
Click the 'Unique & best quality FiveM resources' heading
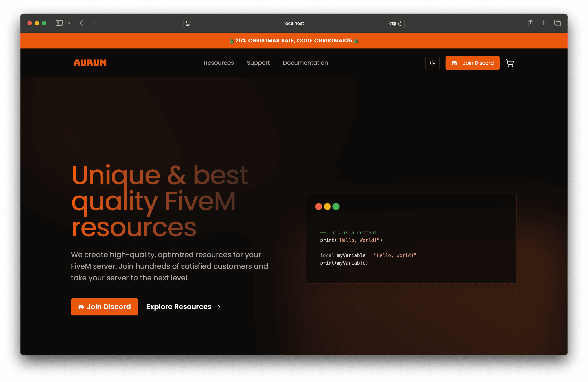(x=160, y=201)
